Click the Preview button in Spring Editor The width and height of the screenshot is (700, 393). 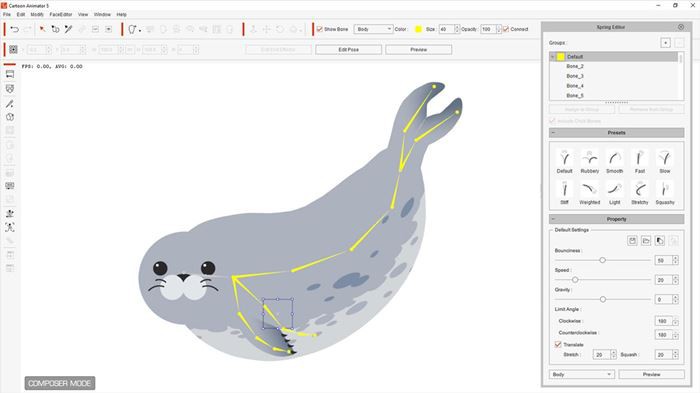coord(651,374)
